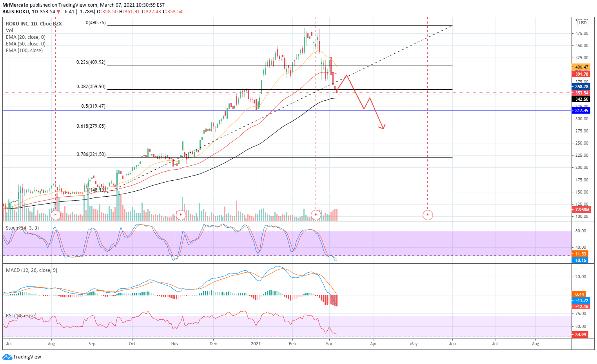Click the 0.786(221.50) Fibonacci label
This screenshot has width=597, height=364.
tap(91, 155)
